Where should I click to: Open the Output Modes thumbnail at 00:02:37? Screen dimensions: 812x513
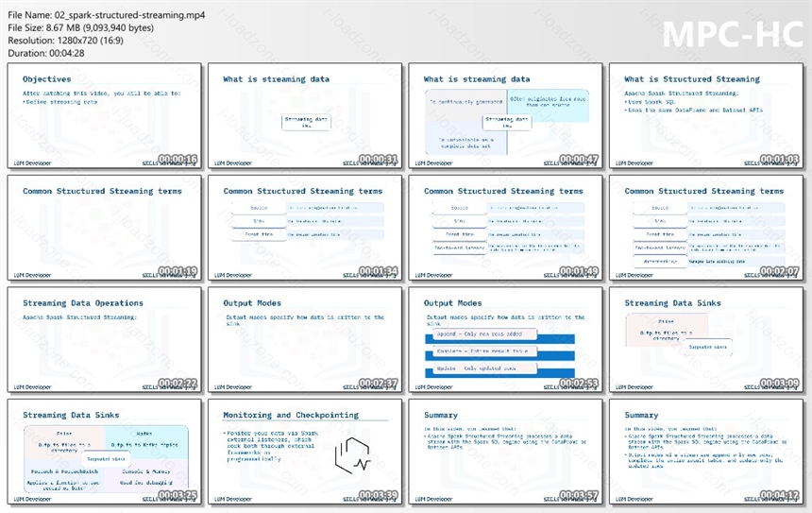pos(304,339)
